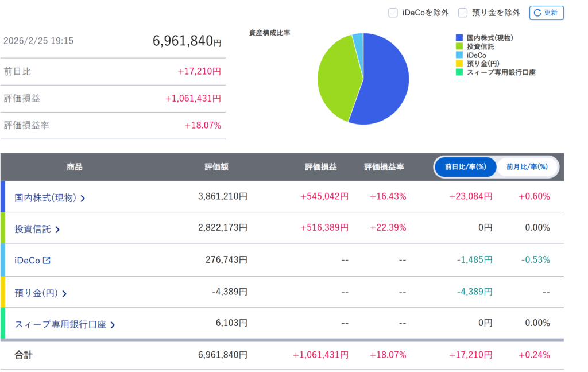Expand chevron beside スイープ専用銀行口座

[113, 325]
